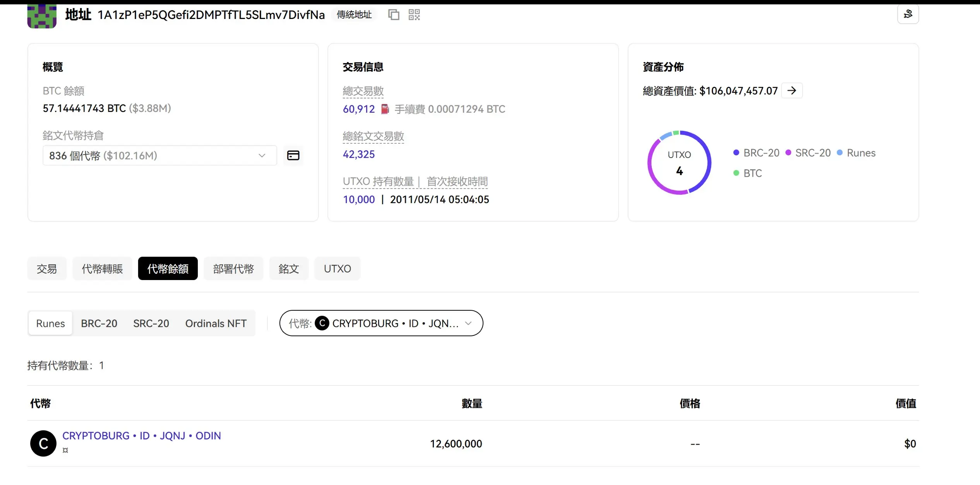Screen dimensions: 980x485
Task: Open the UTXO tab
Action: tap(337, 268)
